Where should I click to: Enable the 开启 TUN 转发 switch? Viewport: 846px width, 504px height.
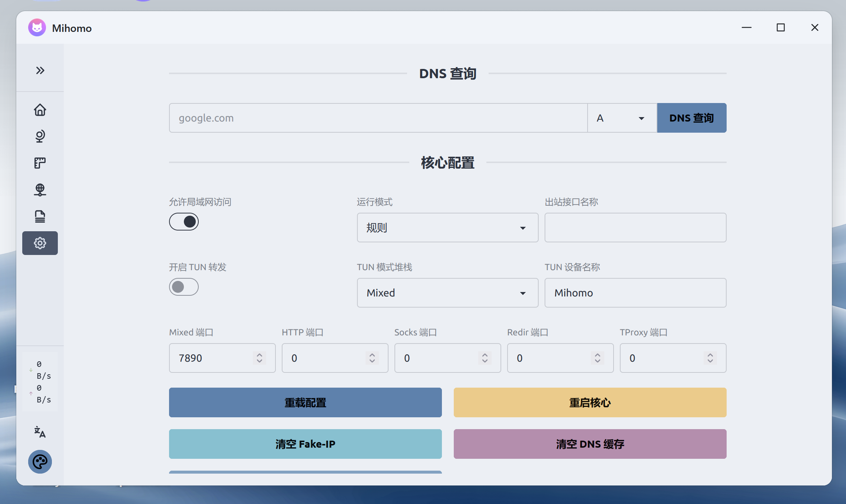point(184,287)
